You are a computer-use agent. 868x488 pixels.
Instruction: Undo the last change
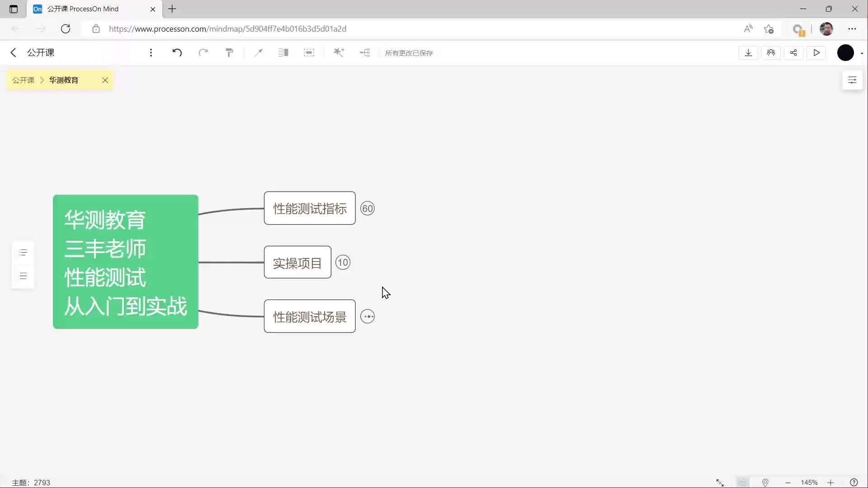[x=177, y=53]
